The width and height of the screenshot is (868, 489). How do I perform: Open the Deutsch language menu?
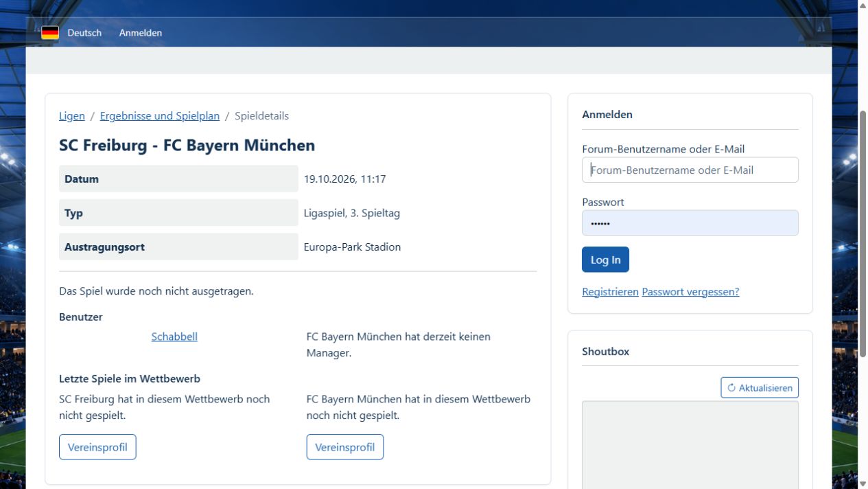(84, 33)
